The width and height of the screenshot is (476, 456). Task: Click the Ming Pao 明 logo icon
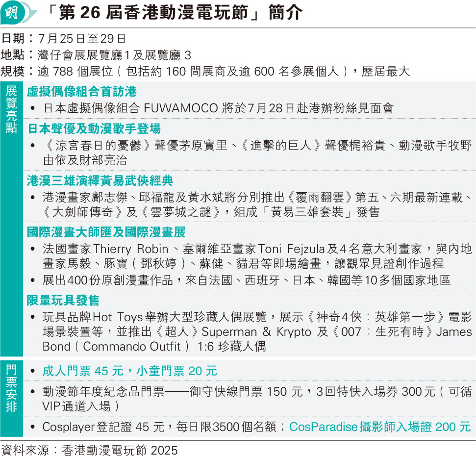coord(18,12)
